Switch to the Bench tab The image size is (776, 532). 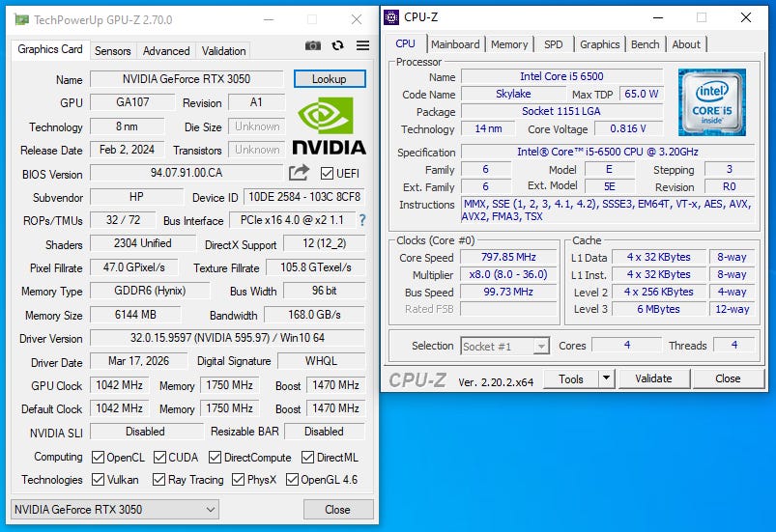645,44
